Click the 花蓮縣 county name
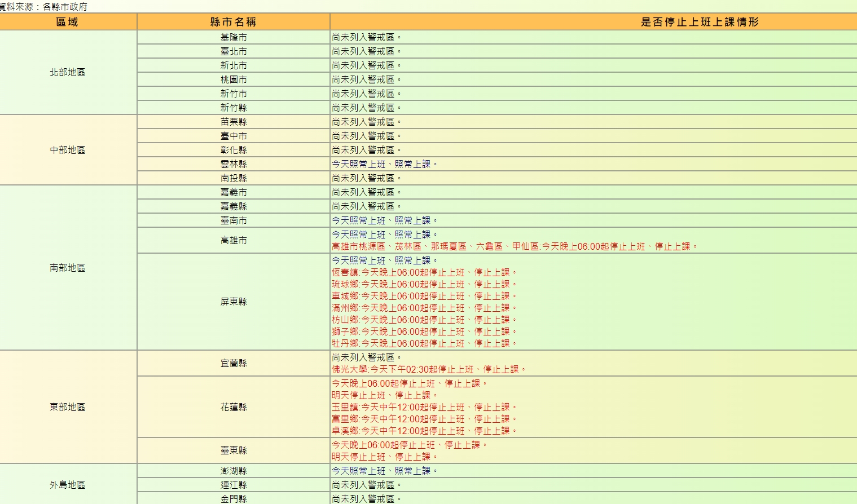Image resolution: width=857 pixels, height=504 pixels. 234,407
